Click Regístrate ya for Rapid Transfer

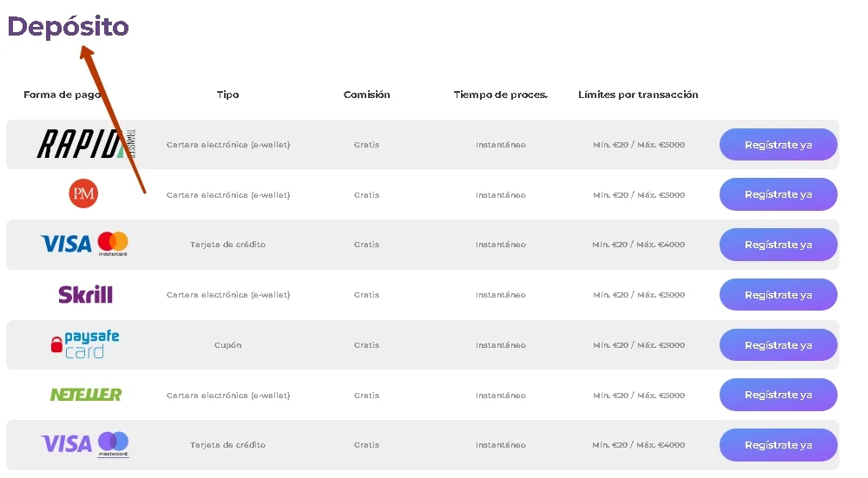point(779,144)
